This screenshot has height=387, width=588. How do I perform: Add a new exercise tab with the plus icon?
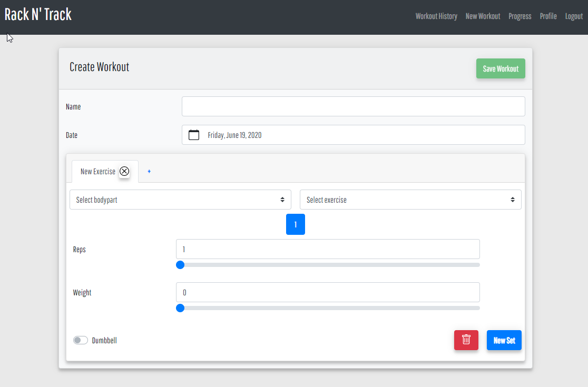click(149, 171)
